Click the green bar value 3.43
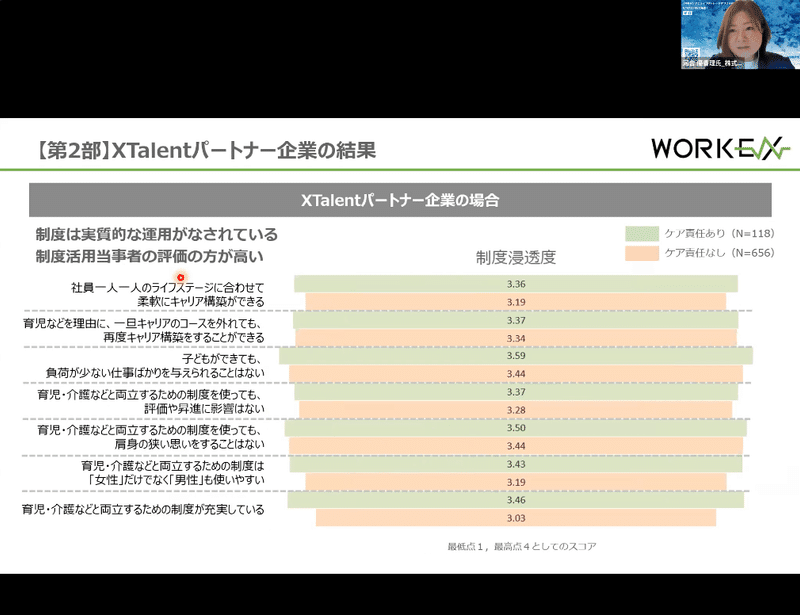Screen dimensions: 800x615 516,464
